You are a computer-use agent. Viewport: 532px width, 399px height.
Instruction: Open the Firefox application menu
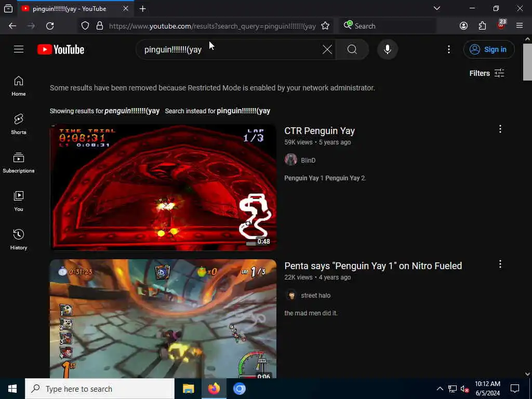click(x=520, y=25)
